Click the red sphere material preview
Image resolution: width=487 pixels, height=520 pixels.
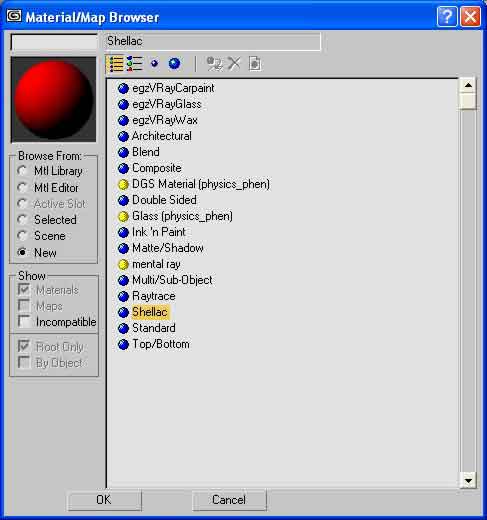[54, 99]
